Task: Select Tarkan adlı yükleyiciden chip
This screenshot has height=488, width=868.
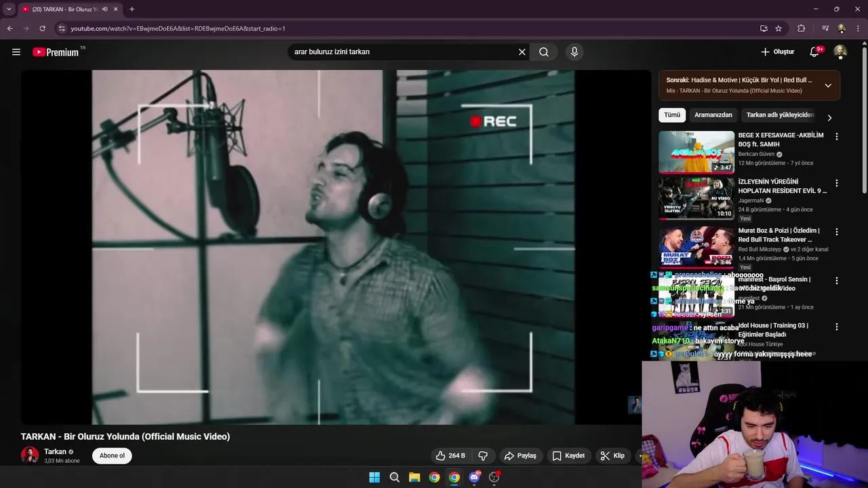Action: [x=780, y=115]
